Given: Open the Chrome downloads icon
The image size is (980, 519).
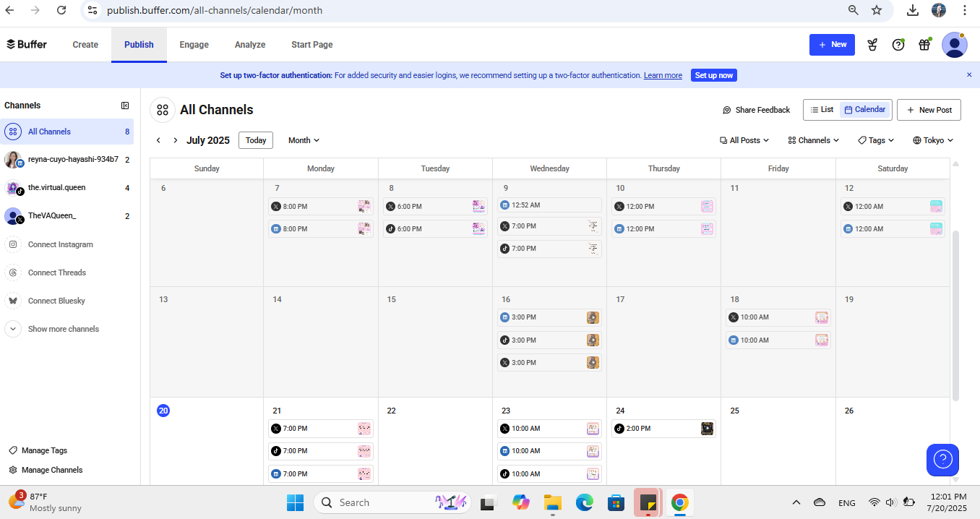Looking at the screenshot, I should click(913, 10).
